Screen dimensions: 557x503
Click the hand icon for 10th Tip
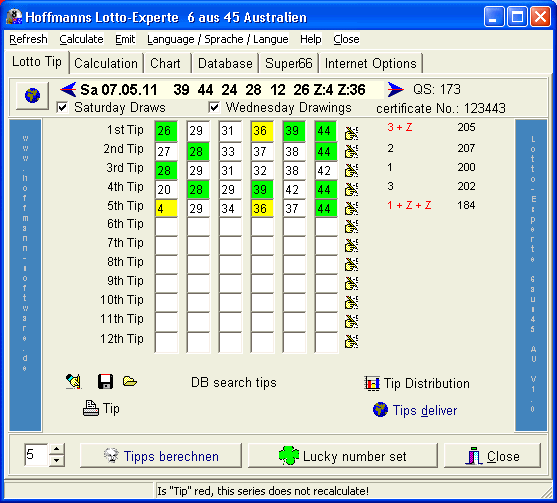351,302
